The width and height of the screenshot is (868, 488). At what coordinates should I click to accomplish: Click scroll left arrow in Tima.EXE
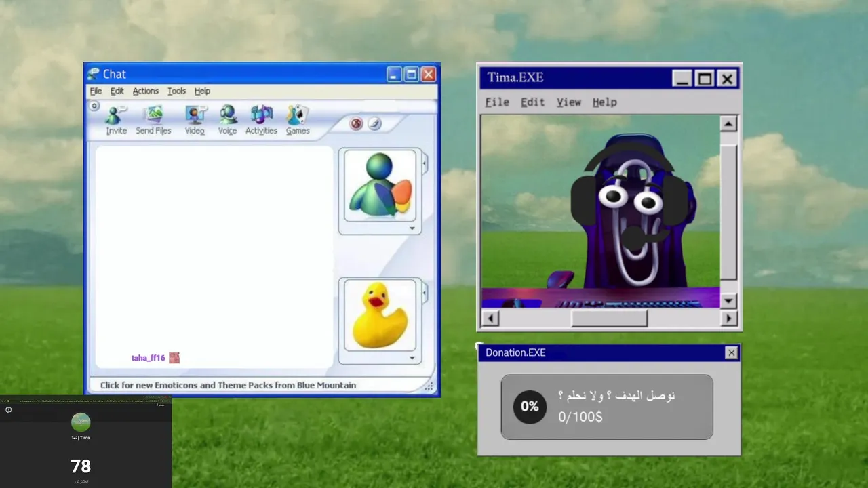point(490,318)
